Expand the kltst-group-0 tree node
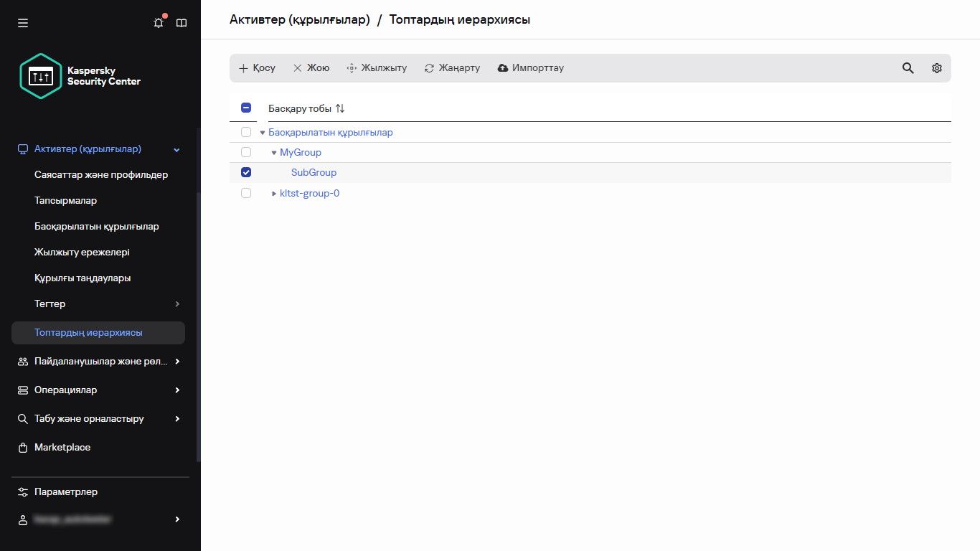Viewport: 980px width, 551px height. (273, 192)
